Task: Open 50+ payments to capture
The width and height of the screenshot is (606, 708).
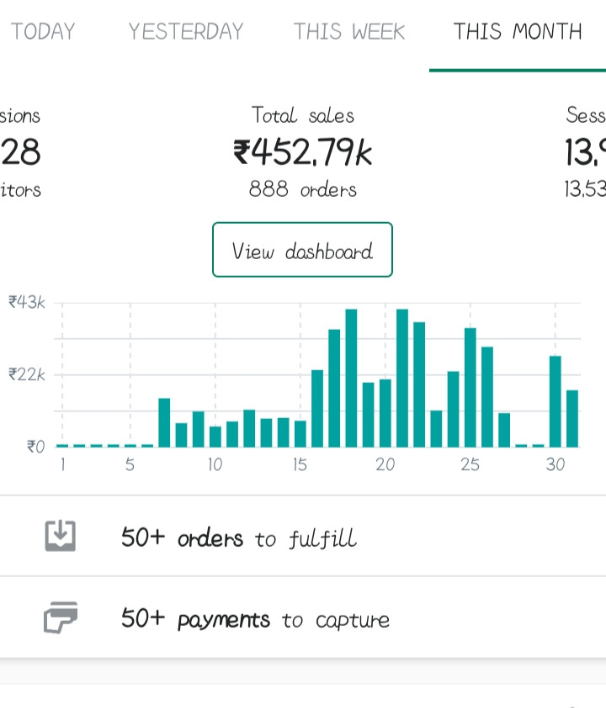Action: pyautogui.click(x=255, y=619)
